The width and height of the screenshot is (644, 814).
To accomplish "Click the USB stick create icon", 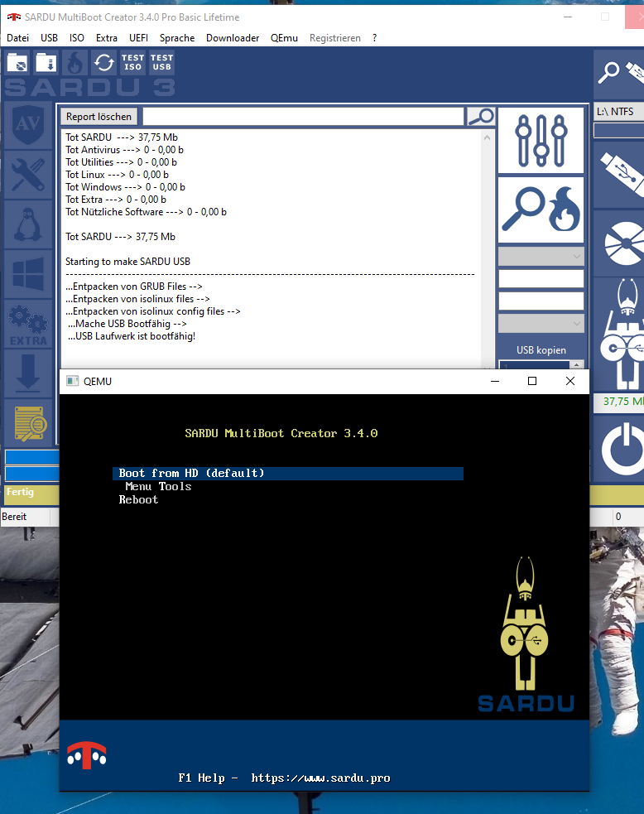I will (x=620, y=174).
